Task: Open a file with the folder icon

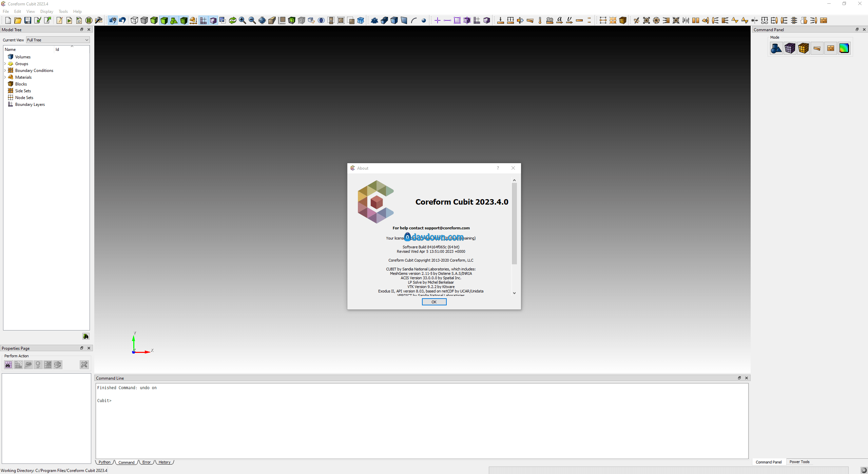Action: tap(18, 20)
